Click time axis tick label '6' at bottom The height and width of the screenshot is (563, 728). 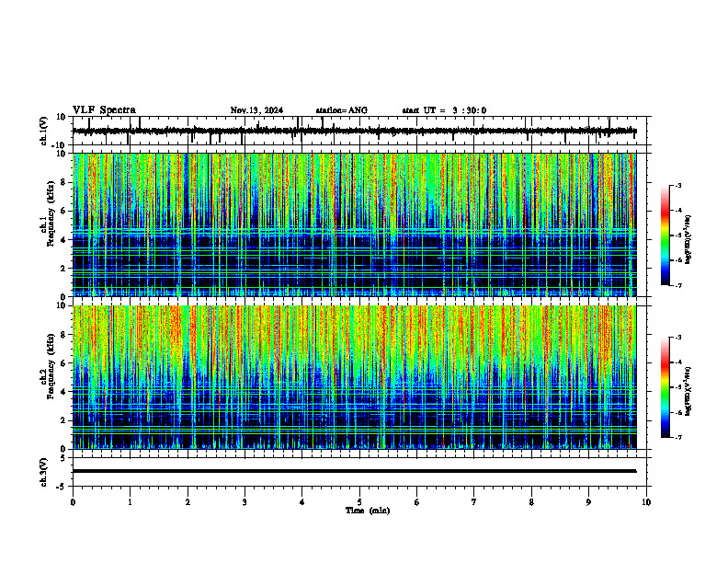click(x=417, y=502)
